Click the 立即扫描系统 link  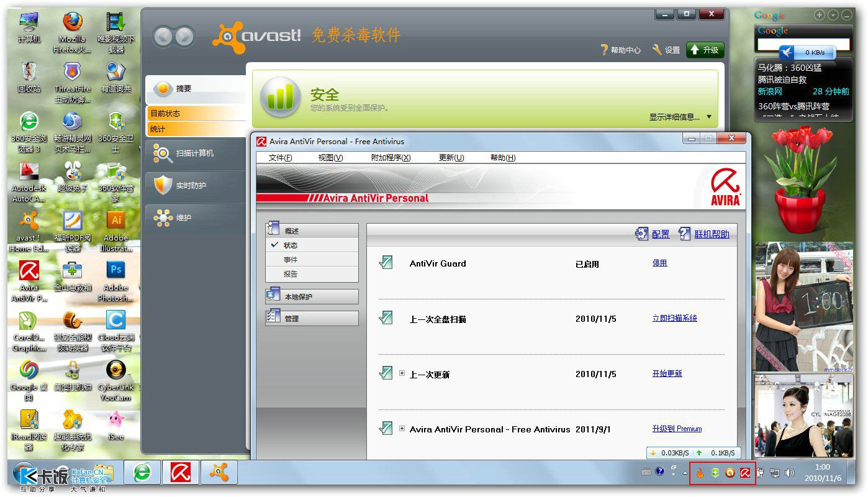pos(675,318)
